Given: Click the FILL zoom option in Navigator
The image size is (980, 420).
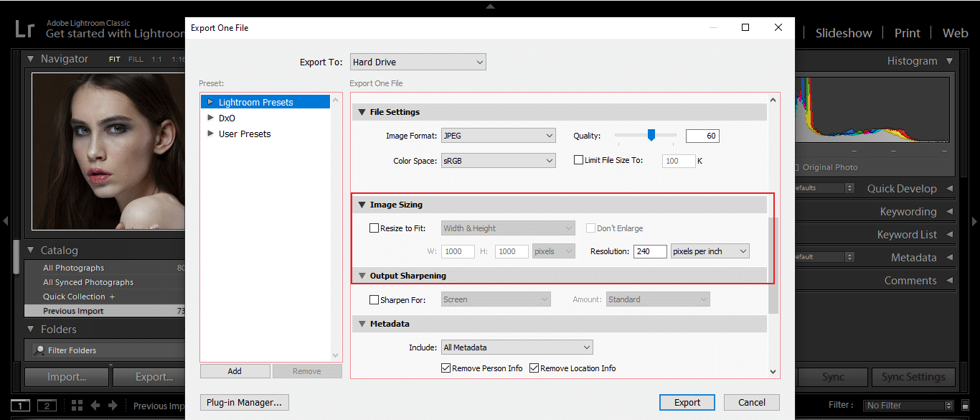Looking at the screenshot, I should coord(136,59).
